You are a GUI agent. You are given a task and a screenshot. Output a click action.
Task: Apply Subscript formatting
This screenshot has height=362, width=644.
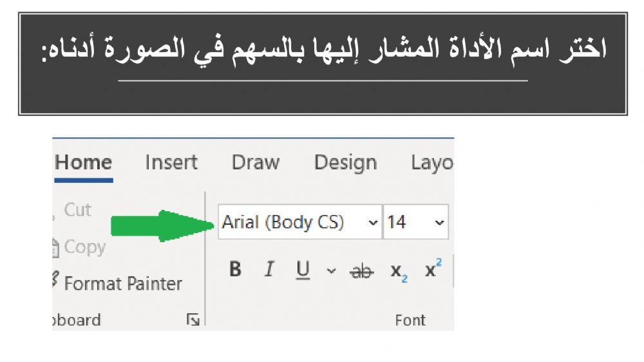click(x=399, y=271)
